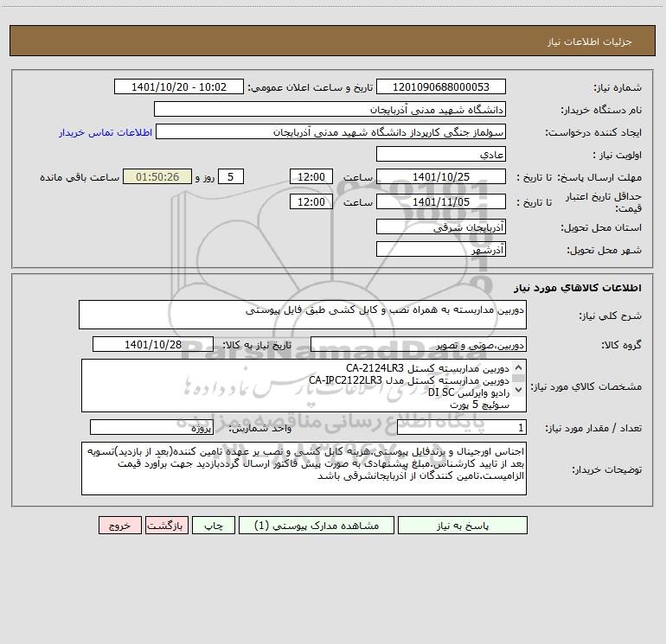
Task: Click delivery city field آذرشهر
Action: [x=441, y=249]
